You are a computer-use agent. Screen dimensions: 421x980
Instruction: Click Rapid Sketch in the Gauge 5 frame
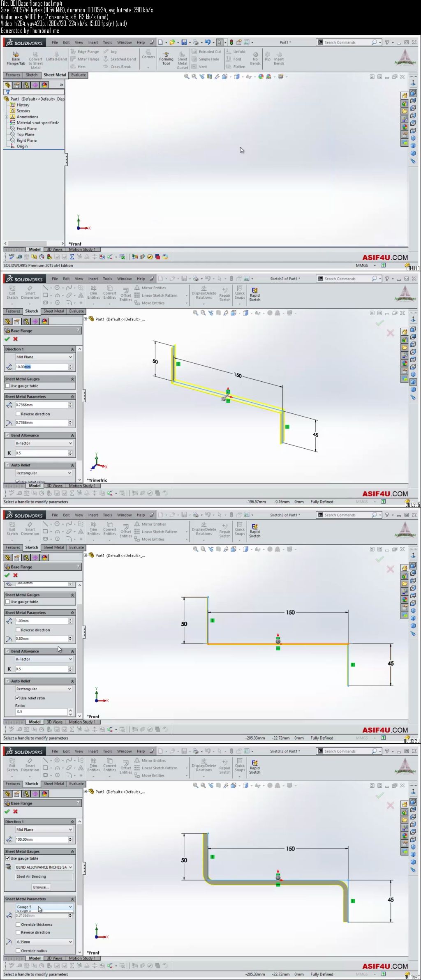pos(255,767)
